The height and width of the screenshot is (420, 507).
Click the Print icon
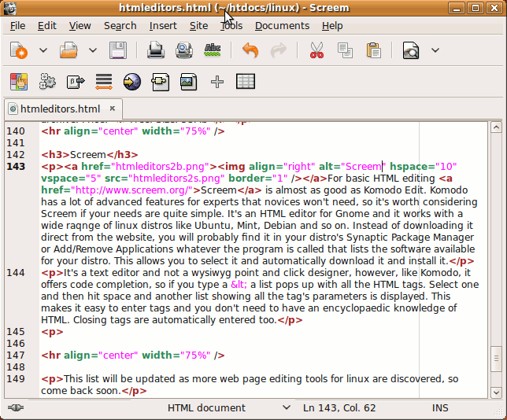tap(155, 51)
